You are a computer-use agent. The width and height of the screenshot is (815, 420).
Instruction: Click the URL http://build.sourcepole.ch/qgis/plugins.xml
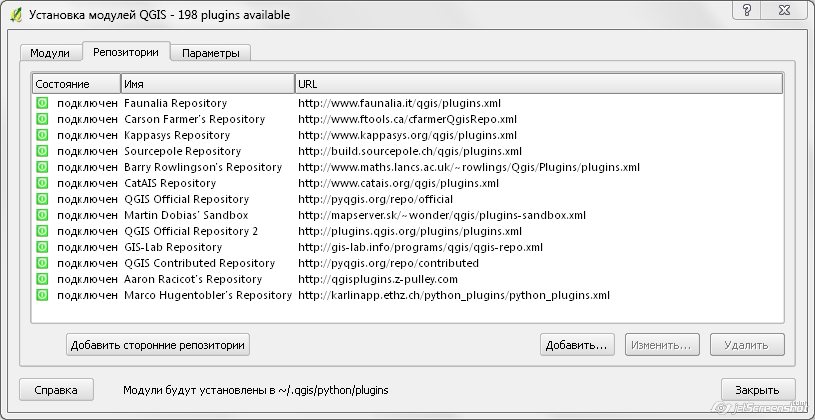coord(410,151)
